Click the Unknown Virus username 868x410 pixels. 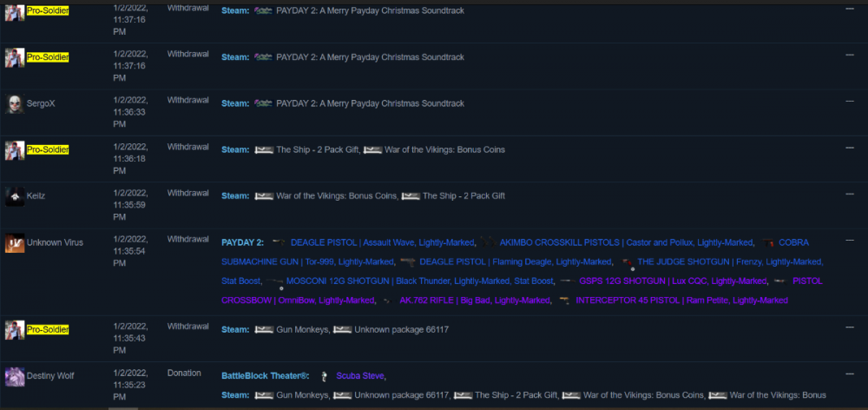click(55, 242)
